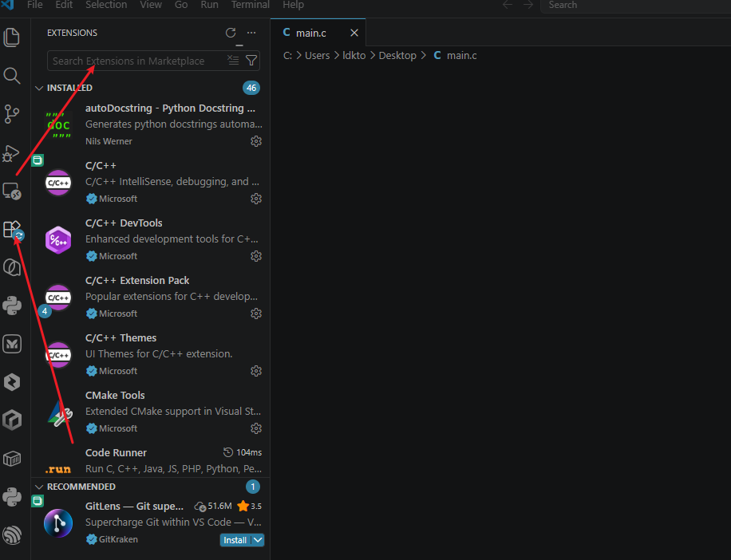Select the C/C++ Extension Pack row
Viewport: 731px width, 560px height.
(x=150, y=298)
